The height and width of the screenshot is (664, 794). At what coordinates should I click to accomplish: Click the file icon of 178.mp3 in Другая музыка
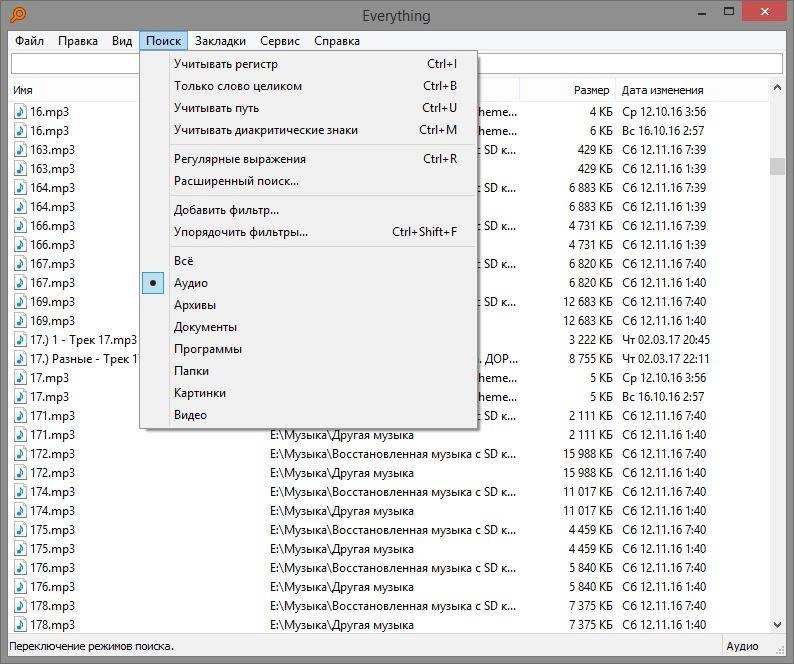point(20,624)
